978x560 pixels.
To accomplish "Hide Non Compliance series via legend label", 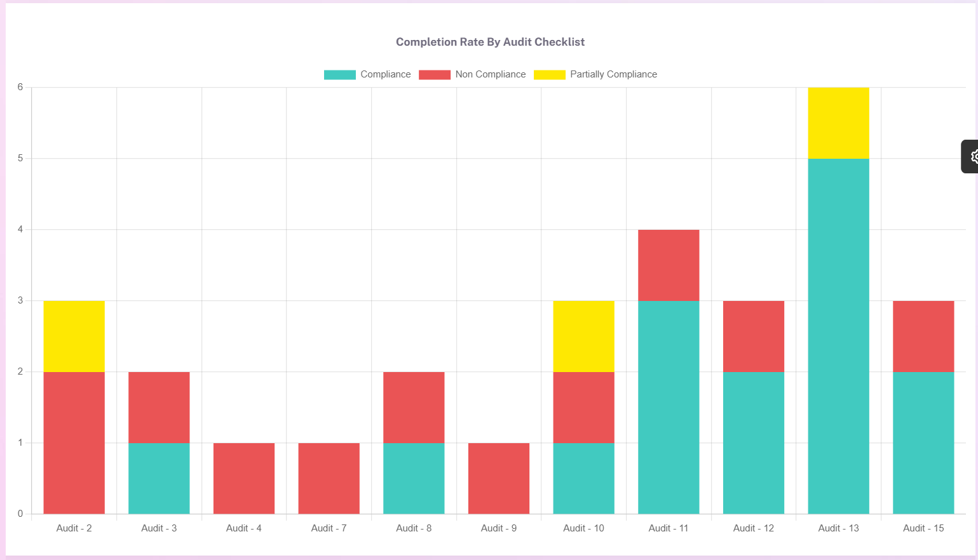I will [490, 74].
